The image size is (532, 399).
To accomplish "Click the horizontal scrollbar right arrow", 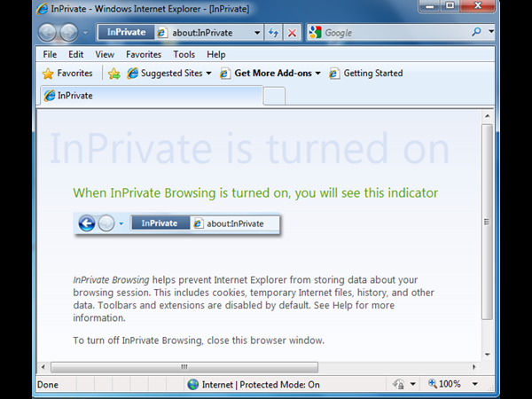I will tap(474, 367).
